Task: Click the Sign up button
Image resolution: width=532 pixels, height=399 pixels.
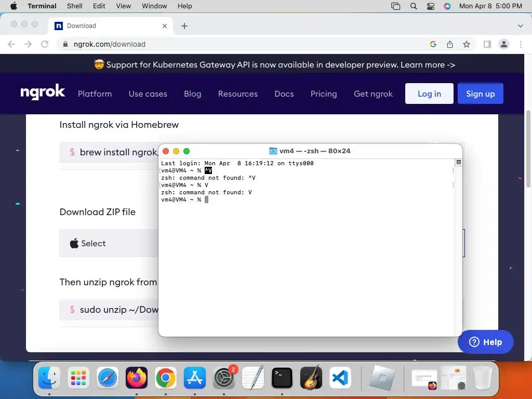Action: [481, 94]
